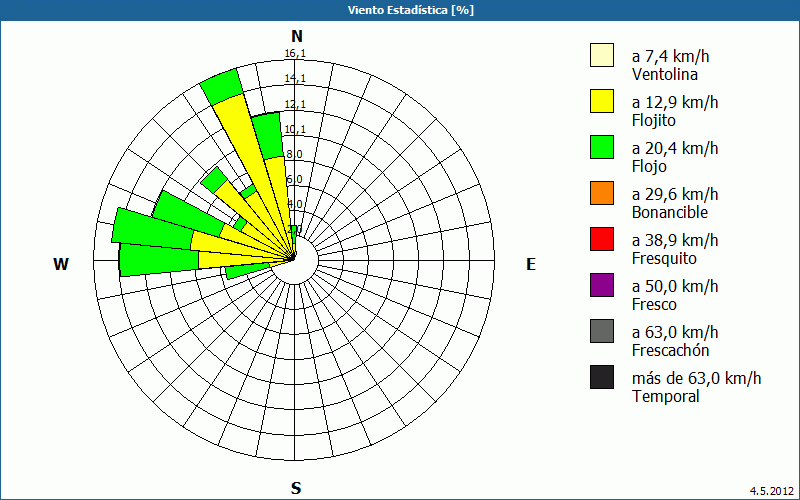
Task: Click the 'a 7,4 km/h' legend text
Action: (670, 56)
